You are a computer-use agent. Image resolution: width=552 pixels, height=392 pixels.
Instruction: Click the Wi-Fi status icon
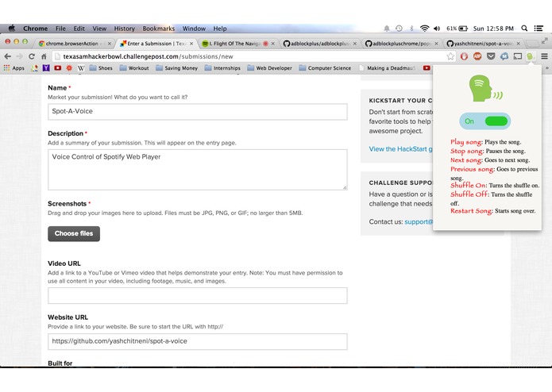425,29
